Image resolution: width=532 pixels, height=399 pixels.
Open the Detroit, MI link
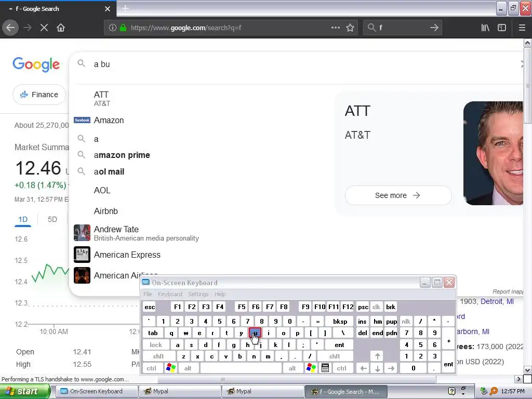(x=497, y=301)
